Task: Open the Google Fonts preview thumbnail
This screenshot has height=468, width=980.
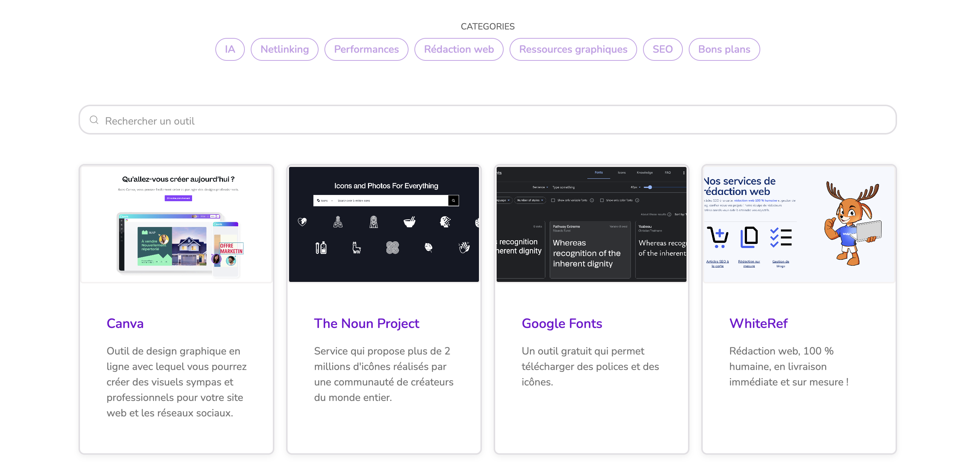Action: (x=591, y=224)
